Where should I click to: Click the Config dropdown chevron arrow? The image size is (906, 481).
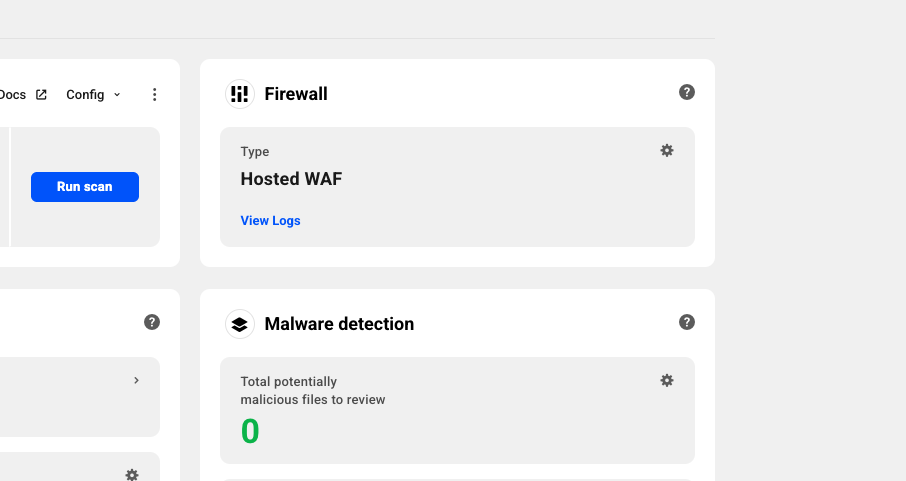click(x=117, y=95)
